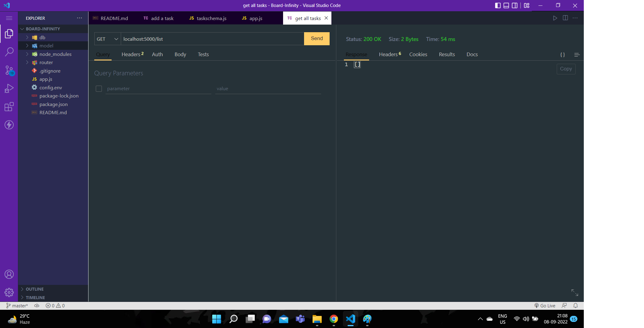Open the editor More Actions ellipsis
Image resolution: width=644 pixels, height=328 pixels.
tap(575, 18)
